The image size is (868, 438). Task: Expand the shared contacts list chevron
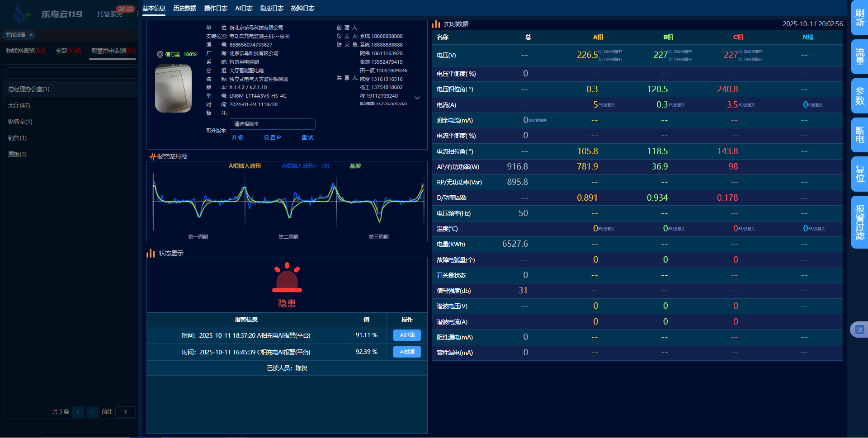point(417,98)
